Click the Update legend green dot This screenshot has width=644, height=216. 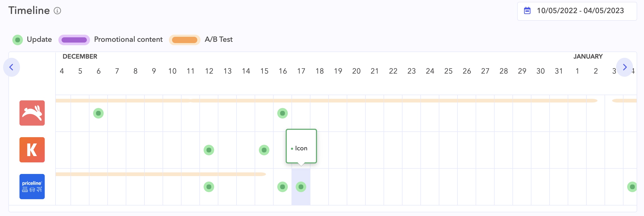click(18, 40)
